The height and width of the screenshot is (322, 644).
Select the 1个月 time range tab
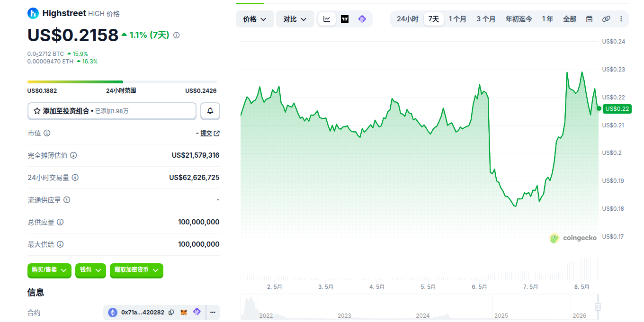click(457, 19)
